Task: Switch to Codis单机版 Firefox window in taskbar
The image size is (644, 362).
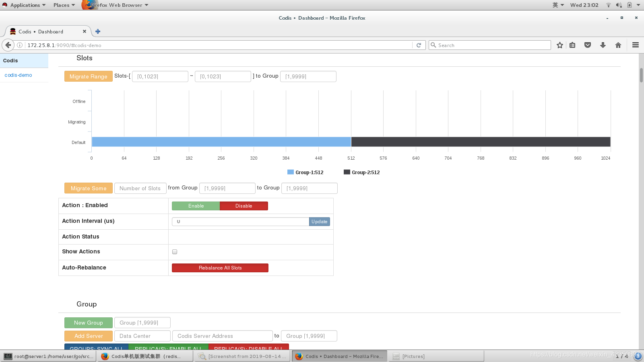Action: point(146,356)
